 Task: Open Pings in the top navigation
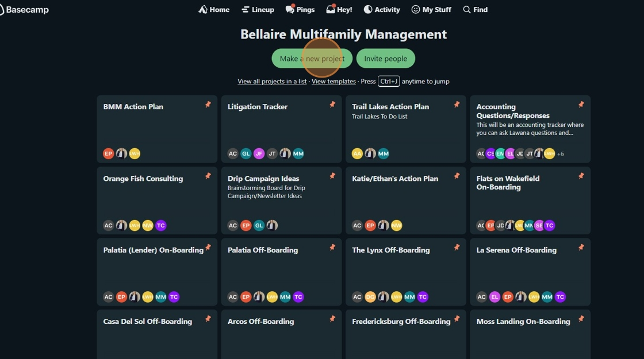tap(300, 9)
